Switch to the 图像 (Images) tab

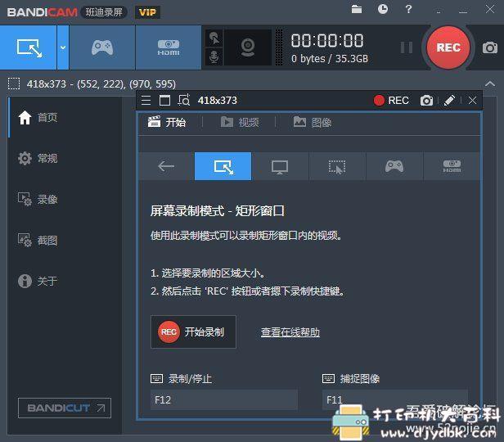tap(313, 122)
